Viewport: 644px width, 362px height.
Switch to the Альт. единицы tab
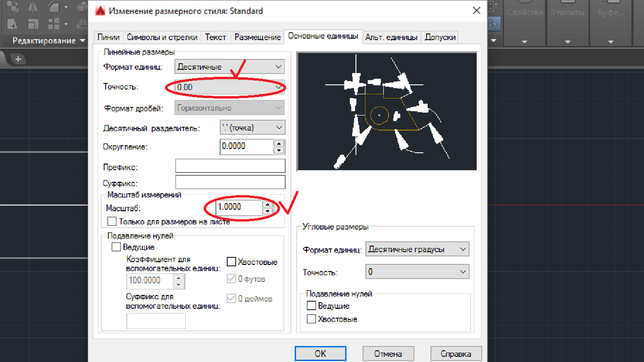point(391,37)
